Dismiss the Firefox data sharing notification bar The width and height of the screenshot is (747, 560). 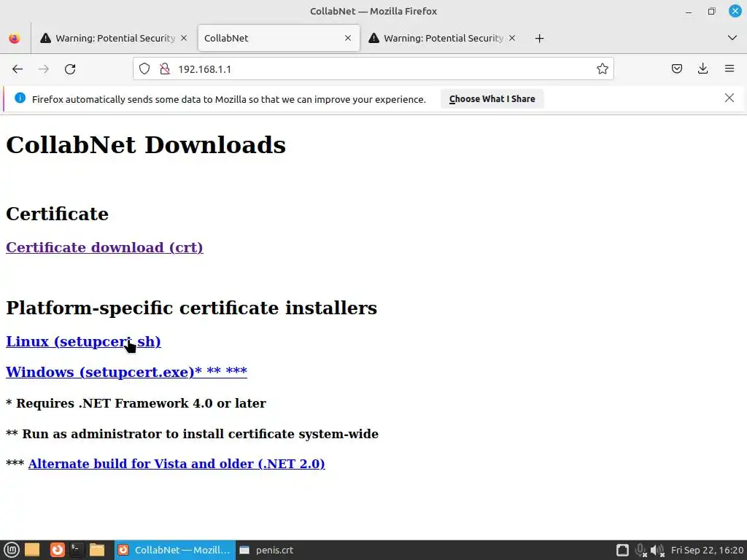pyautogui.click(x=729, y=98)
